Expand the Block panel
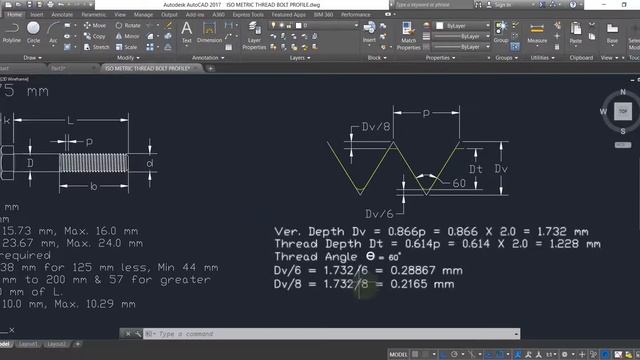 (377, 58)
